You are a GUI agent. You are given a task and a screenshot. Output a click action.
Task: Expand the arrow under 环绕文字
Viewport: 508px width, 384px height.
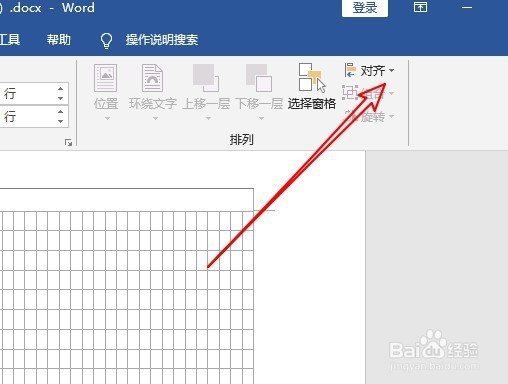click(x=155, y=118)
